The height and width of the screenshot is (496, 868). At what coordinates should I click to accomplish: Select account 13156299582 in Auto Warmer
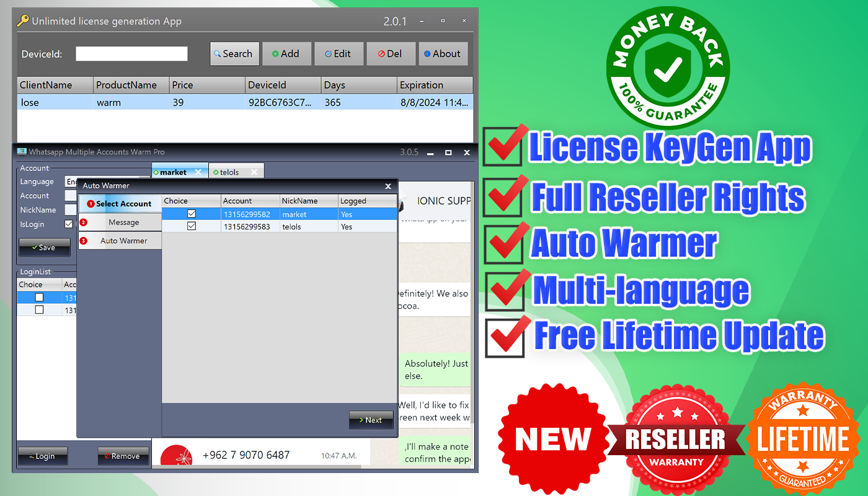click(250, 214)
